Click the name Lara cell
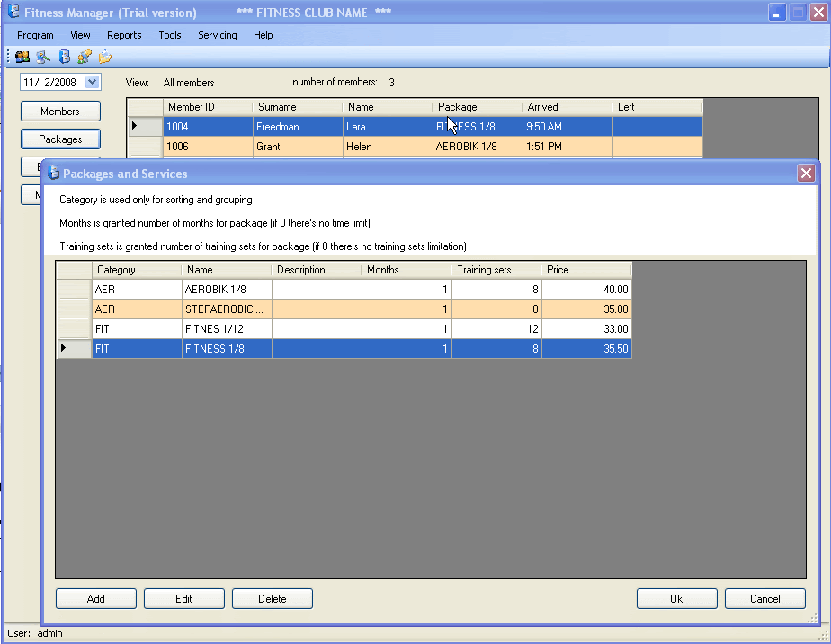 click(x=388, y=127)
